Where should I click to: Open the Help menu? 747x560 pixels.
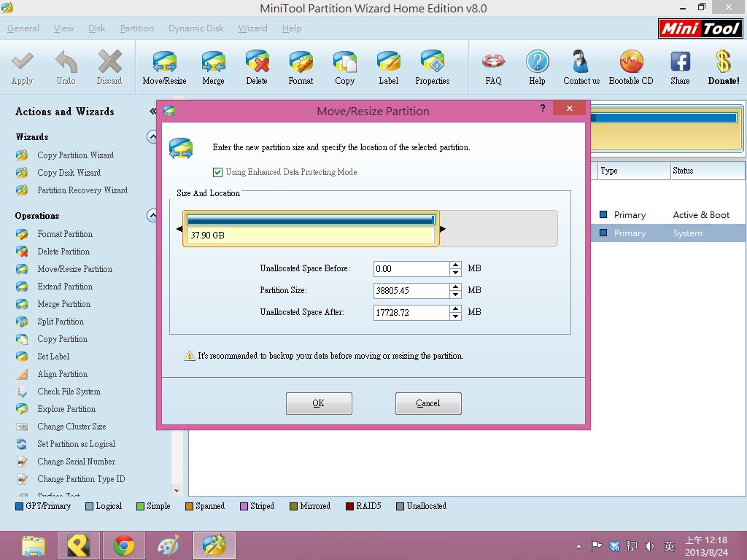pos(292,28)
